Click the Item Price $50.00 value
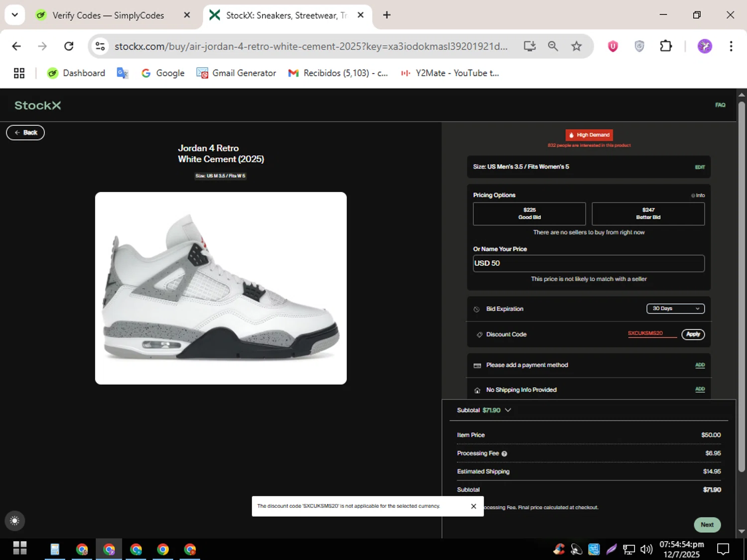The image size is (747, 560). (711, 435)
